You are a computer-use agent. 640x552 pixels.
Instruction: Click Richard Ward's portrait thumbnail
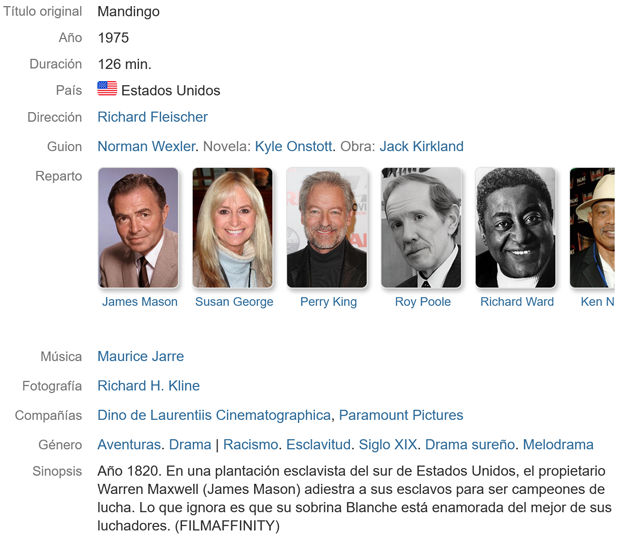pos(515,228)
